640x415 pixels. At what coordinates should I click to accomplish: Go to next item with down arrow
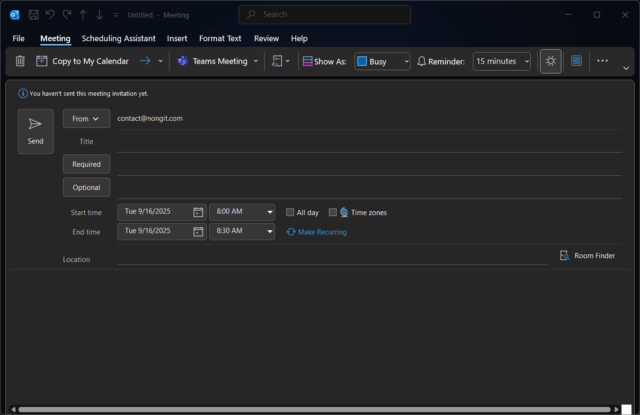(100, 15)
